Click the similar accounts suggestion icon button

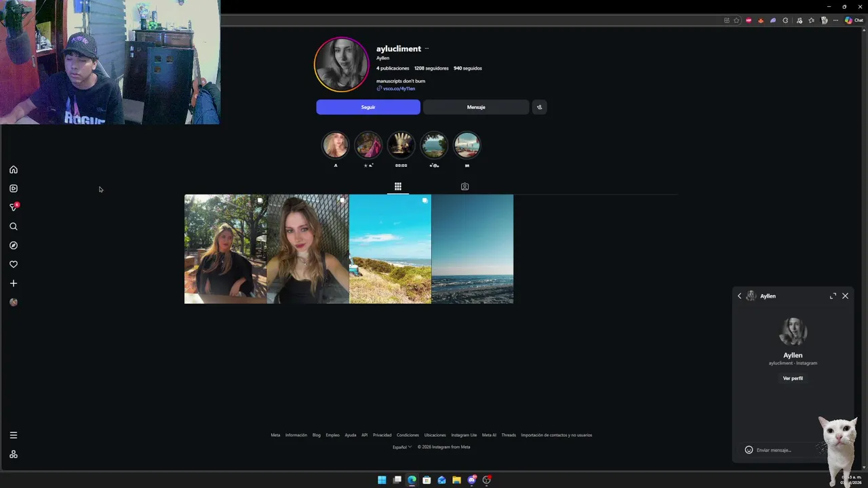pos(539,107)
